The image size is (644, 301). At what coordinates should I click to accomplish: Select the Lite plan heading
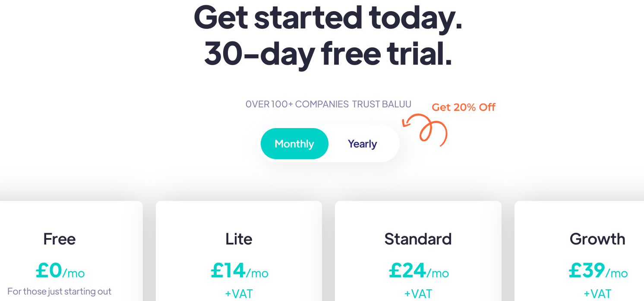coord(239,239)
